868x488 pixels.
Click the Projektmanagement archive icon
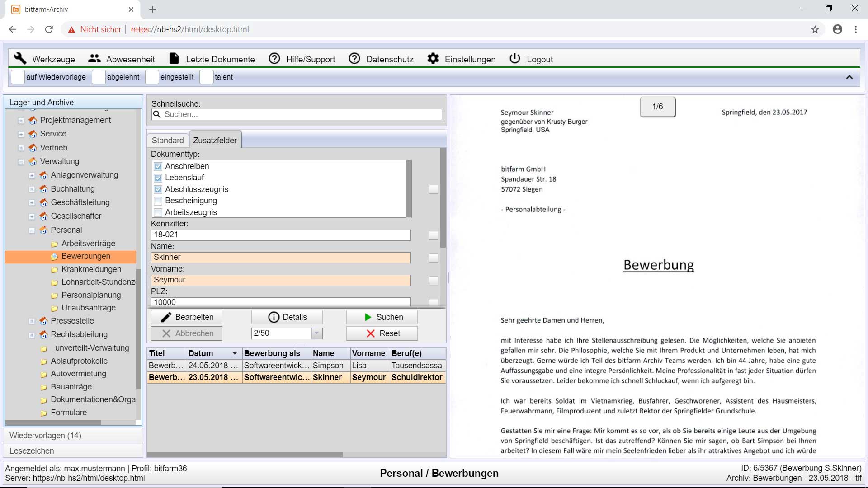pyautogui.click(x=33, y=120)
